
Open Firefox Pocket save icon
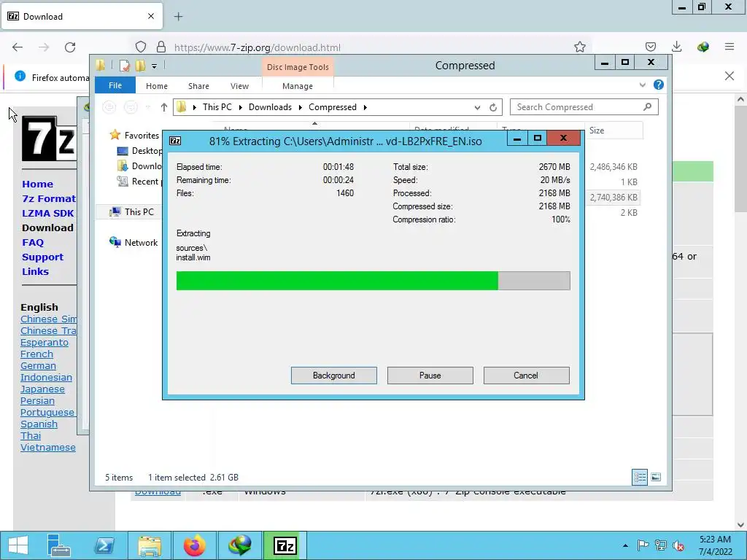[x=650, y=47]
